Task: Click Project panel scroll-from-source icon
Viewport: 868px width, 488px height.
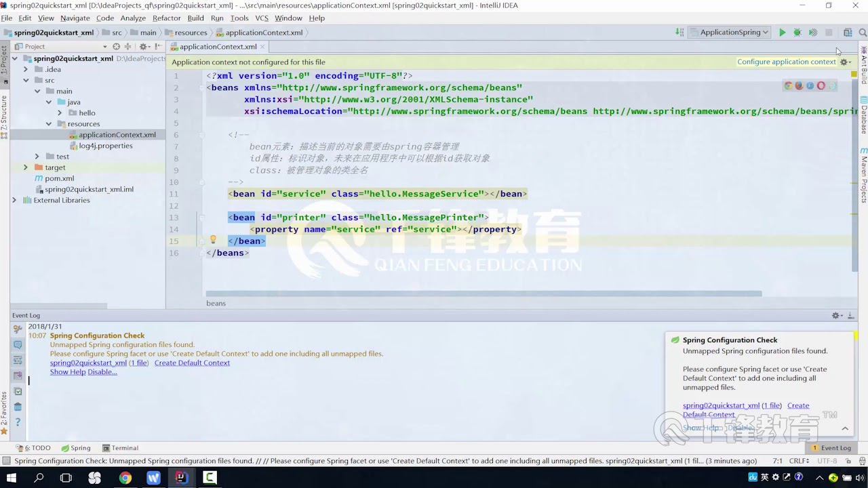Action: [x=116, y=47]
